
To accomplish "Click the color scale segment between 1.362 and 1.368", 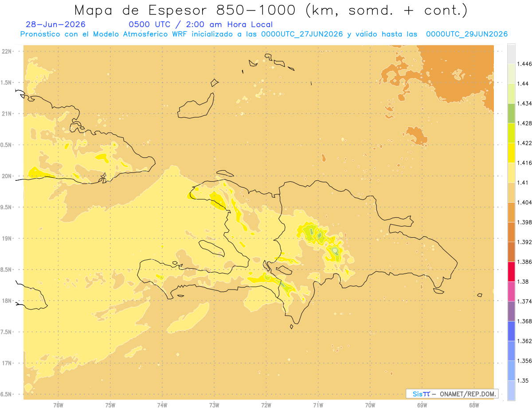I will pyautogui.click(x=511, y=331).
